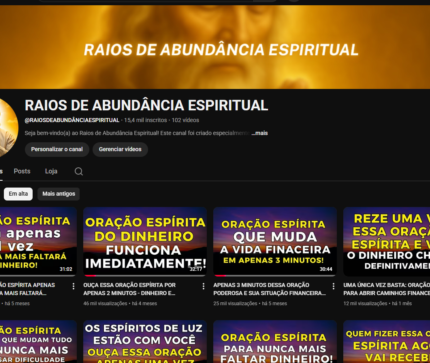This screenshot has height=363, width=430.
Task: Click '12 mil visualizações • há 1 mês' text
Action: coord(378,304)
